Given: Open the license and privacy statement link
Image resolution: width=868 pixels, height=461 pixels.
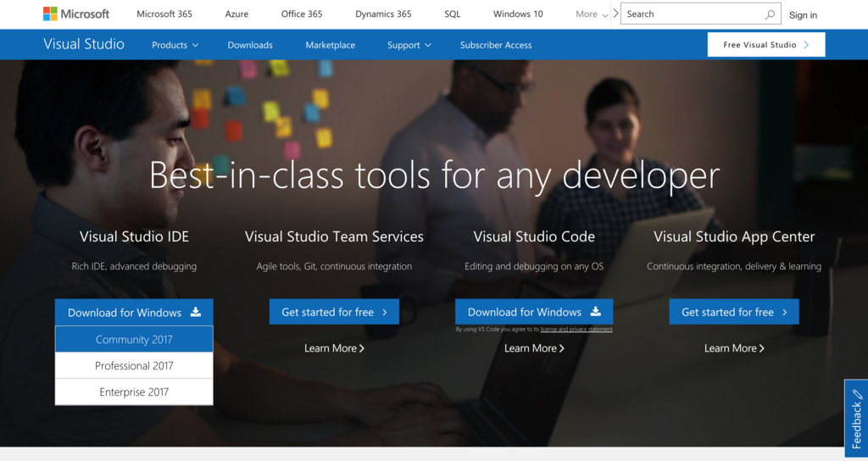Looking at the screenshot, I should click(576, 330).
